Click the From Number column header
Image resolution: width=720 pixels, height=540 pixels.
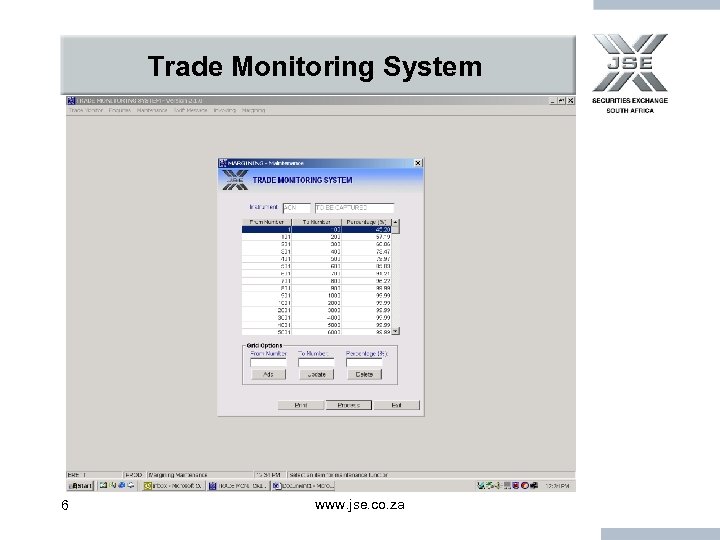pyautogui.click(x=267, y=222)
